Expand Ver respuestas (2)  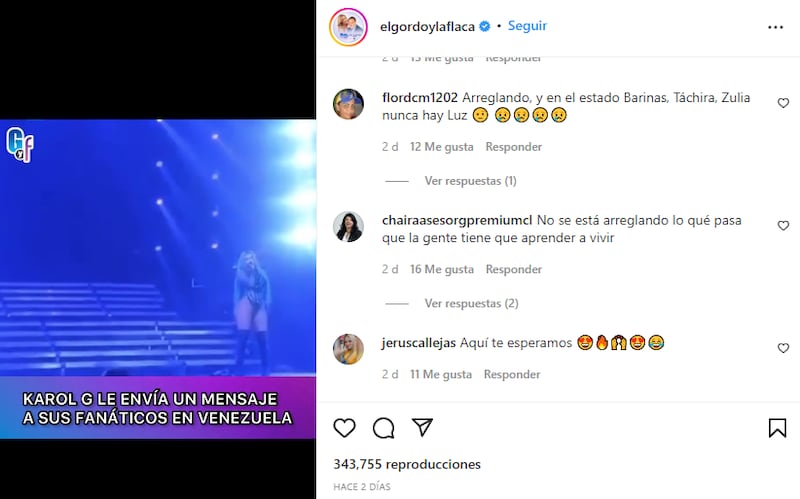tap(471, 303)
